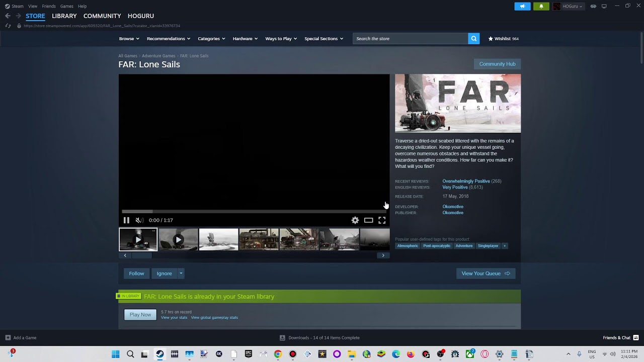Open the Help menu
Screen dimensions: 644x362
[x=83, y=6]
